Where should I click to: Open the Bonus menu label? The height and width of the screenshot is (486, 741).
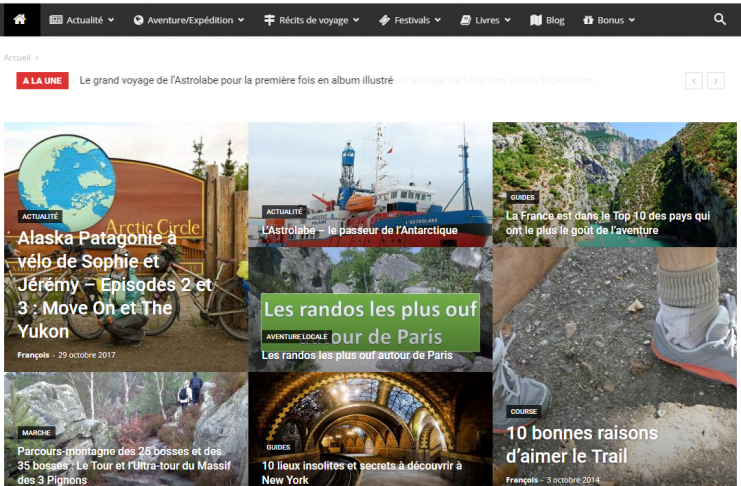611,20
